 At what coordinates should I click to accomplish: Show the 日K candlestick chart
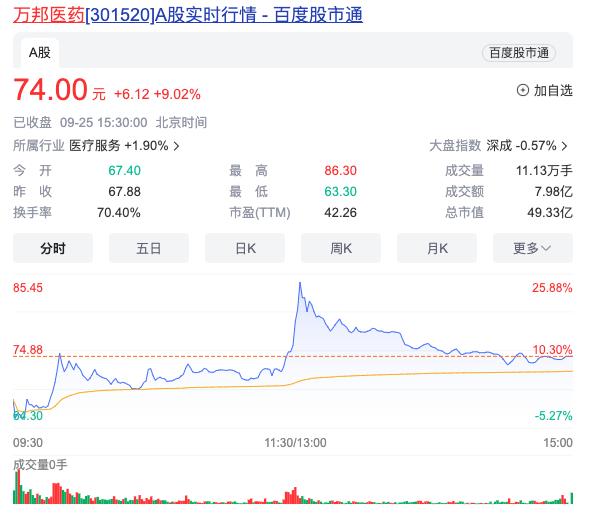click(245, 248)
